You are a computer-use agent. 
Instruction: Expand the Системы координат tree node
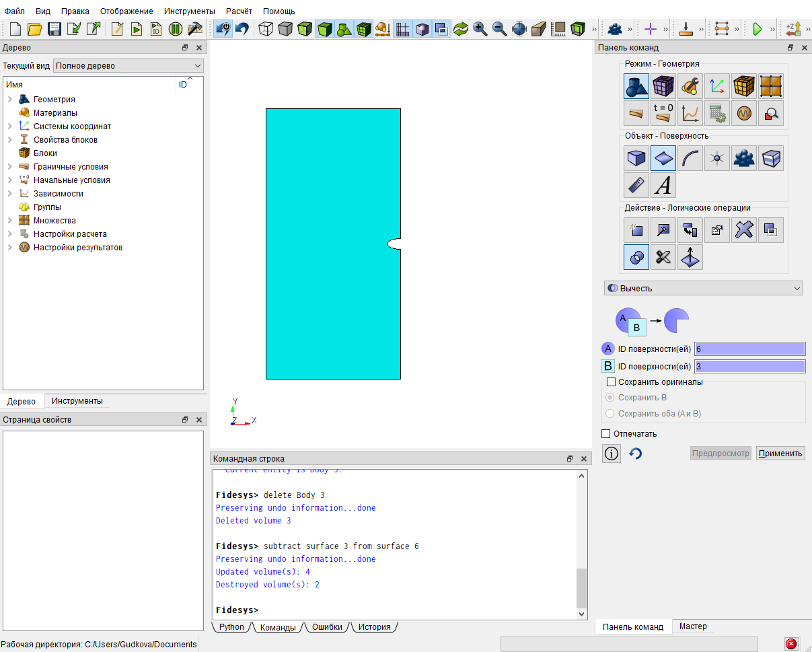click(10, 126)
